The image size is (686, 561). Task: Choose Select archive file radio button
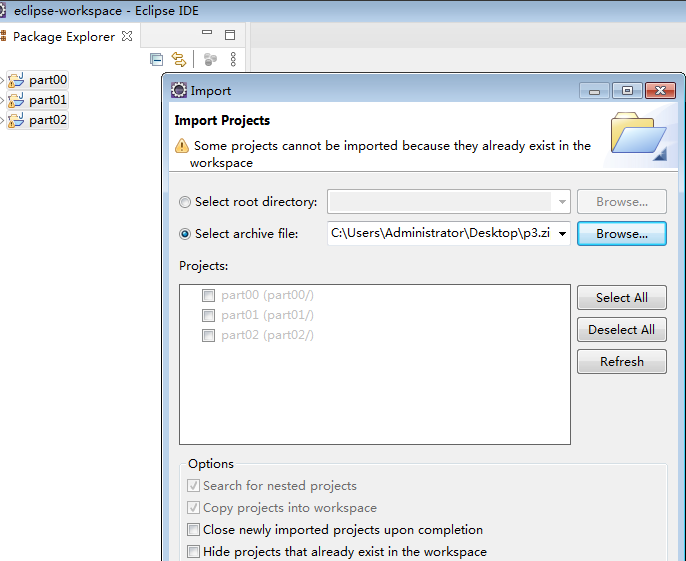(185, 234)
